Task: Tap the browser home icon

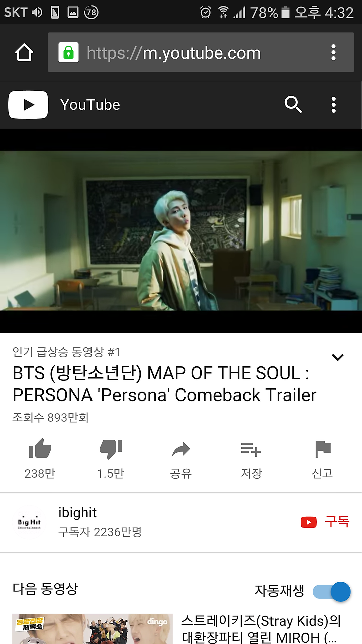Action: point(24,53)
